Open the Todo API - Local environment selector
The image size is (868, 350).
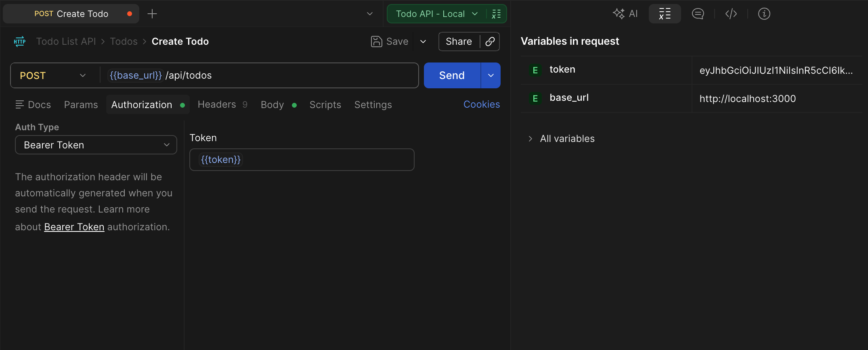437,14
